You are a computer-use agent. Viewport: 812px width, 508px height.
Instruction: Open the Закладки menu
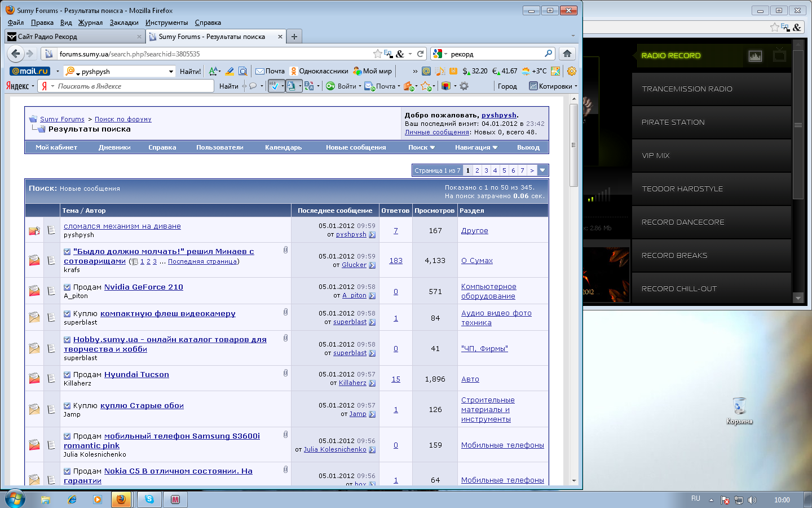pyautogui.click(x=124, y=23)
